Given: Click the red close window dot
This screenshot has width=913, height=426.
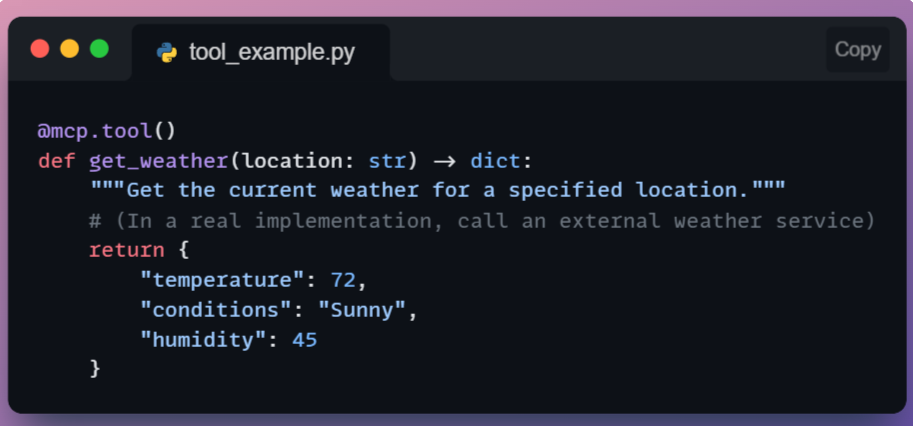Looking at the screenshot, I should click(40, 48).
